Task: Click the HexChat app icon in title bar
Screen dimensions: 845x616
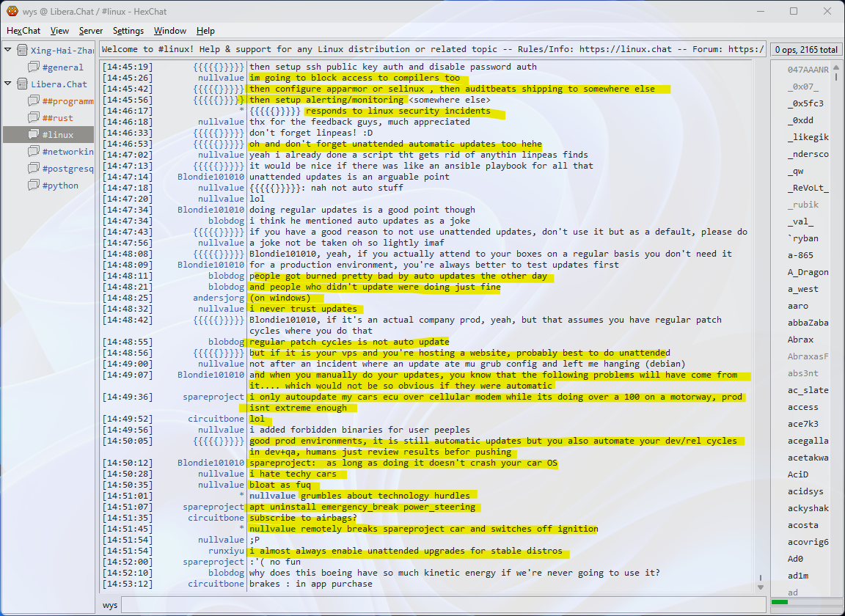Action: coord(12,11)
